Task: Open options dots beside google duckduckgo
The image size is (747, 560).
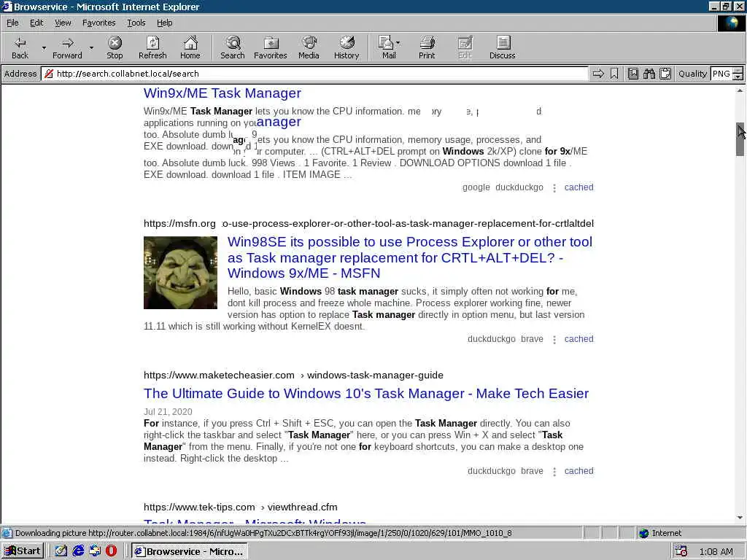Action: pyautogui.click(x=554, y=187)
